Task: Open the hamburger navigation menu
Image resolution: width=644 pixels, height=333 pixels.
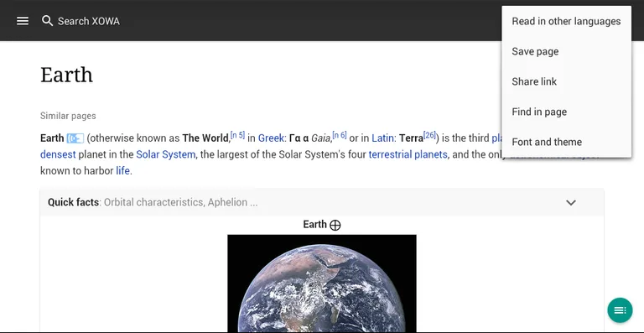Action: [23, 21]
